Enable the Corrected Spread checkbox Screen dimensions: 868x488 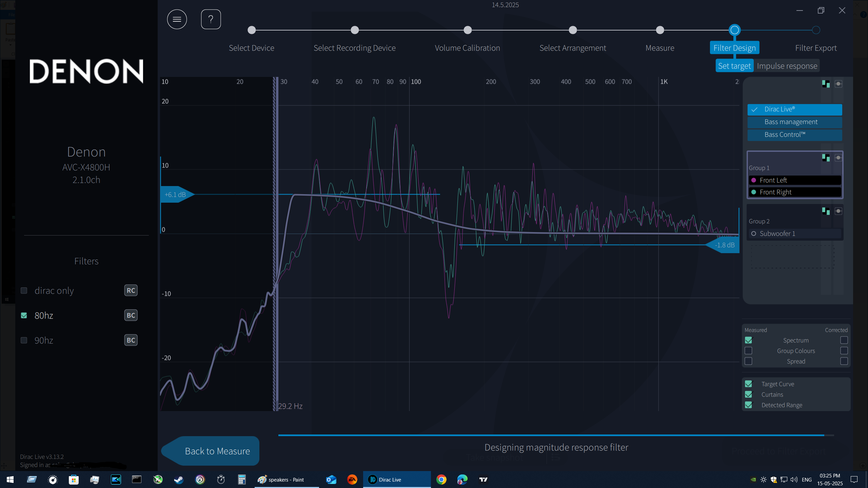point(844,361)
